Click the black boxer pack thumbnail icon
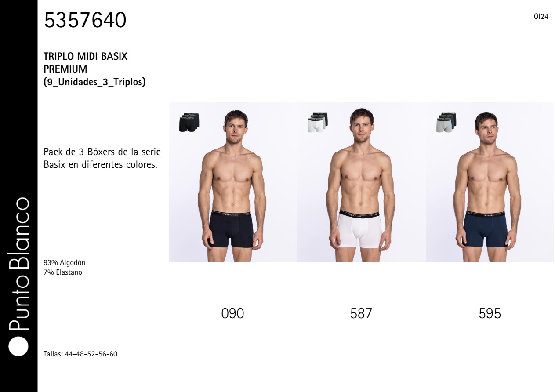The image size is (555, 392). click(x=189, y=122)
